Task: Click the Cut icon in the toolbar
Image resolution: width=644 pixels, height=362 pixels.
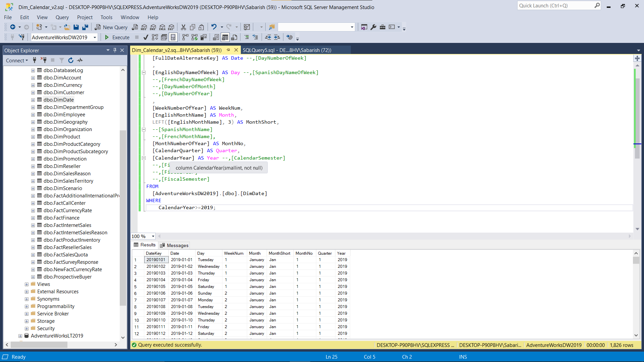Action: click(183, 27)
